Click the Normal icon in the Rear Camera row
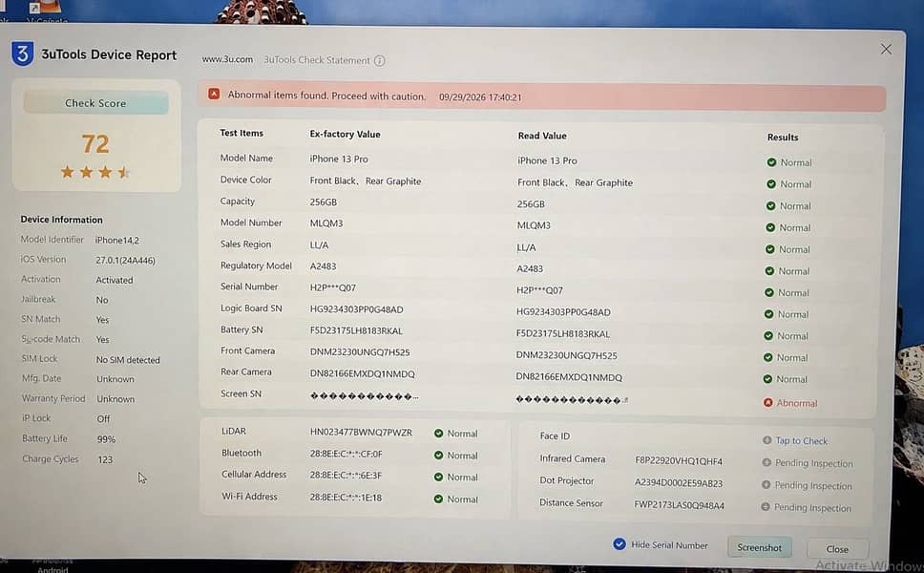924x573 pixels. [x=767, y=379]
